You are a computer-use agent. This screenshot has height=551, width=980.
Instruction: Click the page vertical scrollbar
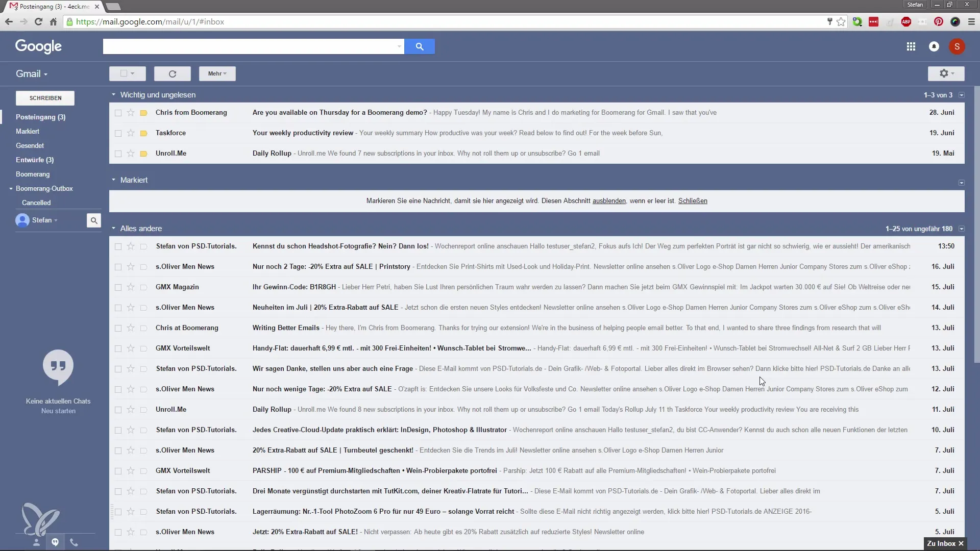tap(977, 224)
